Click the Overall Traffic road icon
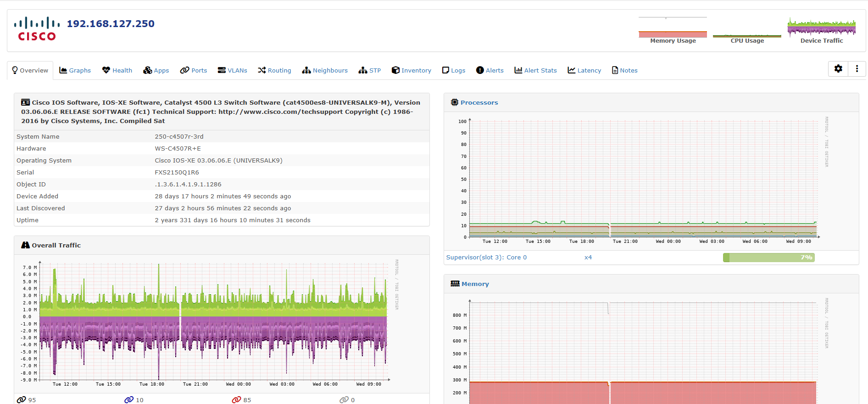 point(25,245)
